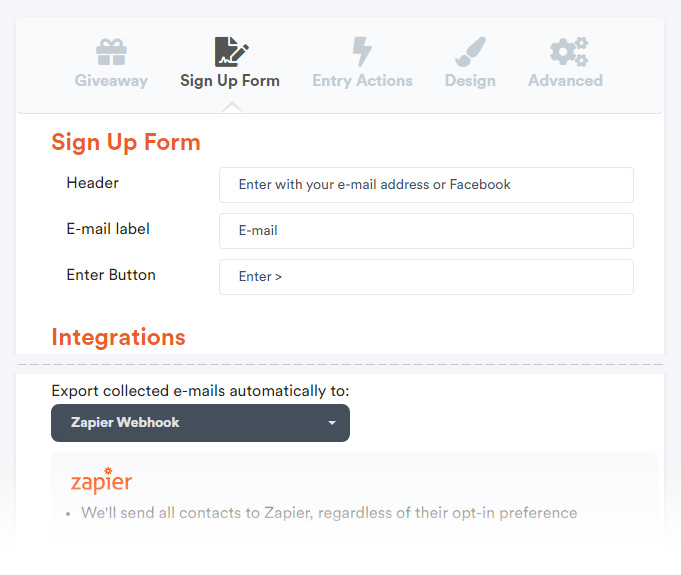
Task: Go to the Design tab label
Action: point(470,81)
